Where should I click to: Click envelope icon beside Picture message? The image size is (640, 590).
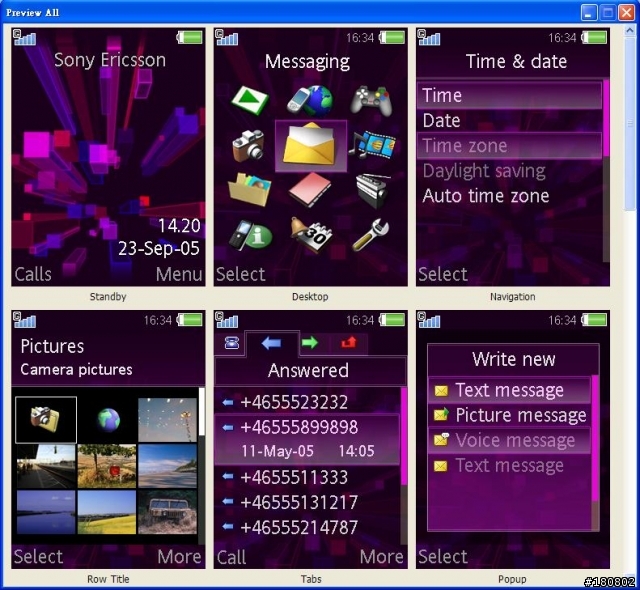point(441,415)
